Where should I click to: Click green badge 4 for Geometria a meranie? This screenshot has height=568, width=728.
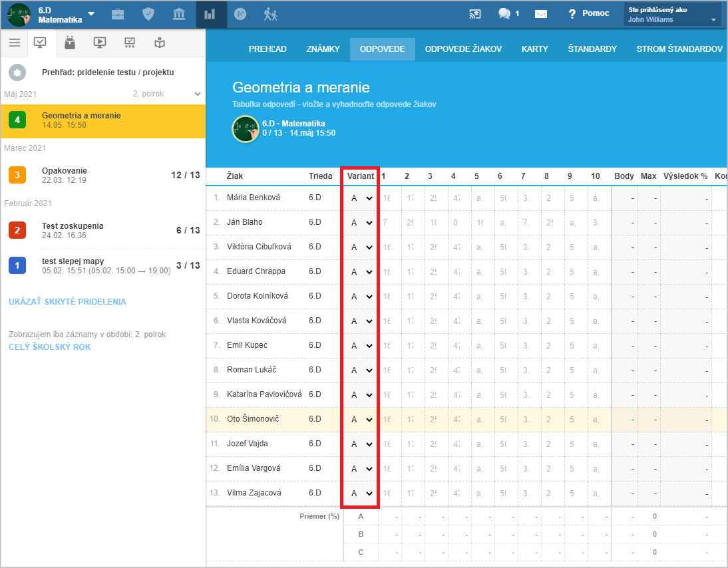(x=17, y=120)
